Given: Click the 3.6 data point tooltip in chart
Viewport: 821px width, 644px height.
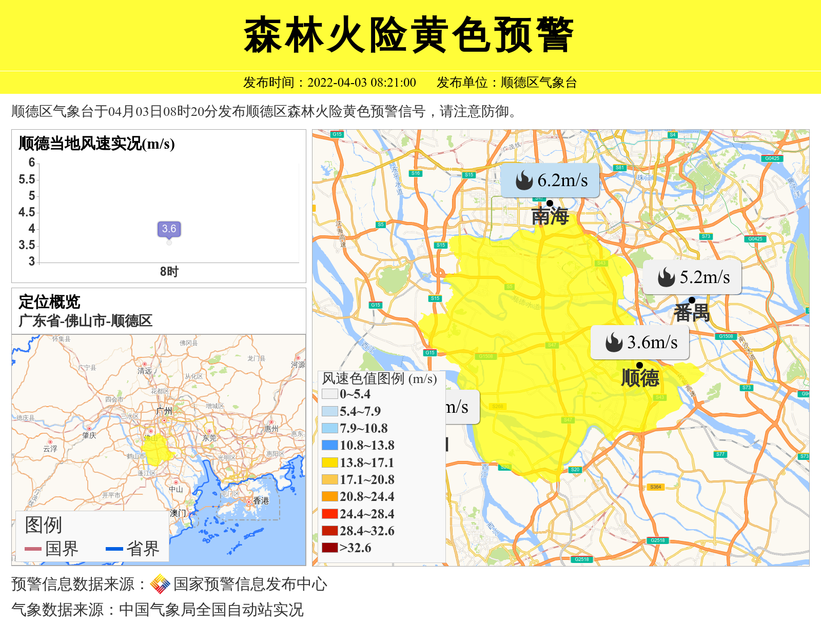Looking at the screenshot, I should 169,229.
